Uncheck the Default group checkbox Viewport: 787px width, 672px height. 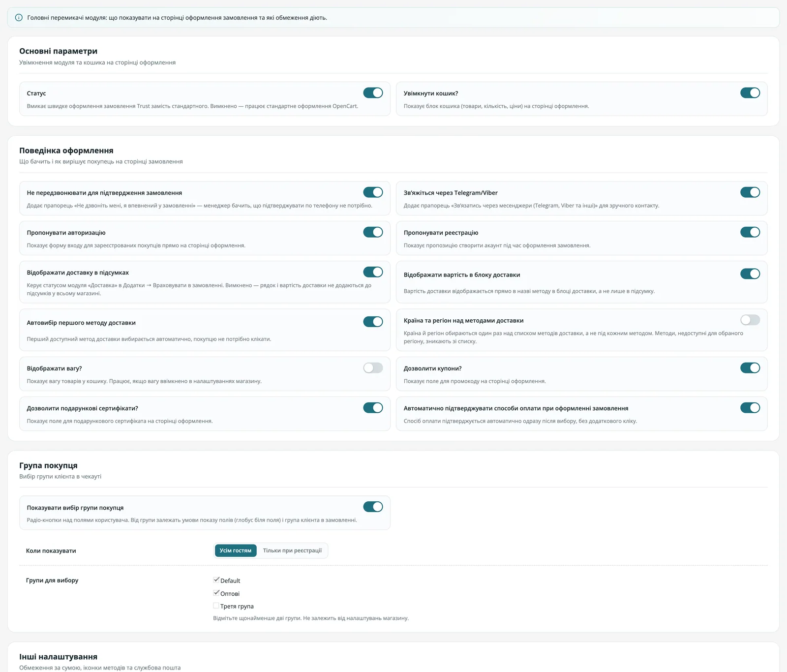click(216, 580)
